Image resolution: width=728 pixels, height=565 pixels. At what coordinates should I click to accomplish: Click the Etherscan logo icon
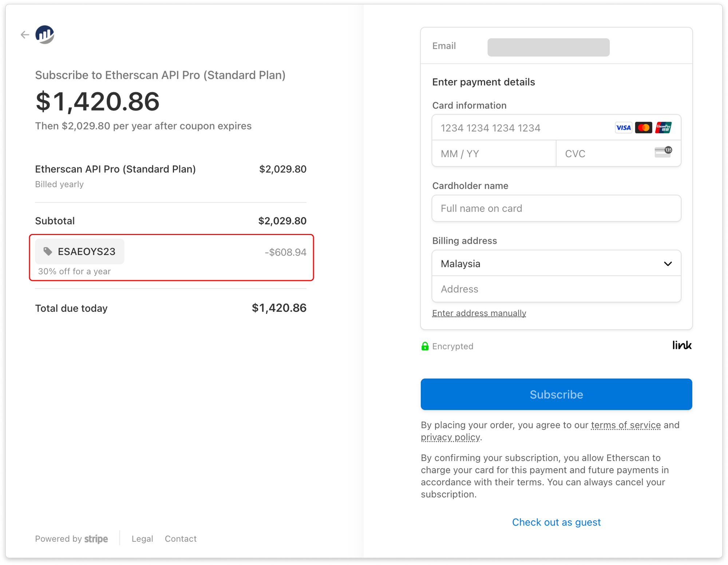[45, 35]
